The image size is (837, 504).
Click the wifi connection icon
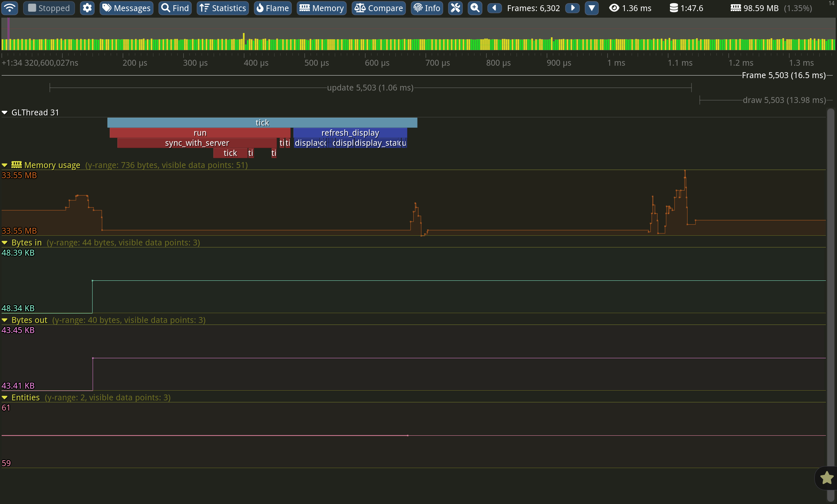[9, 8]
